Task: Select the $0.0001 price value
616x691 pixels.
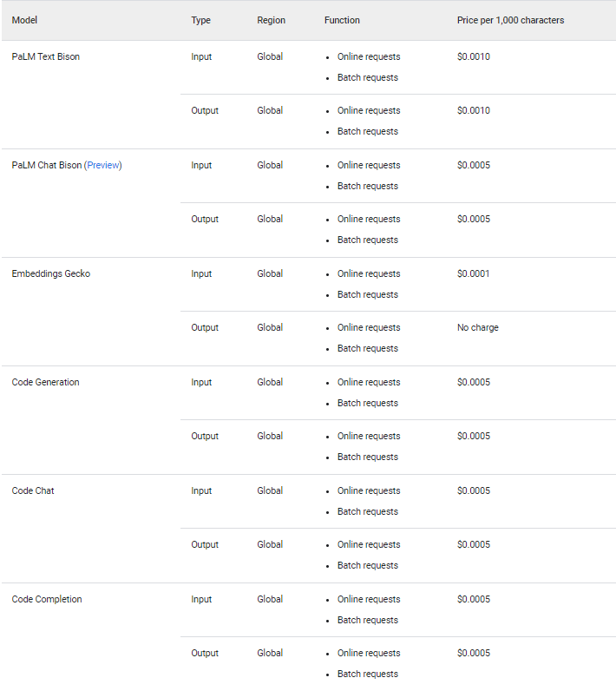Action: pos(473,274)
